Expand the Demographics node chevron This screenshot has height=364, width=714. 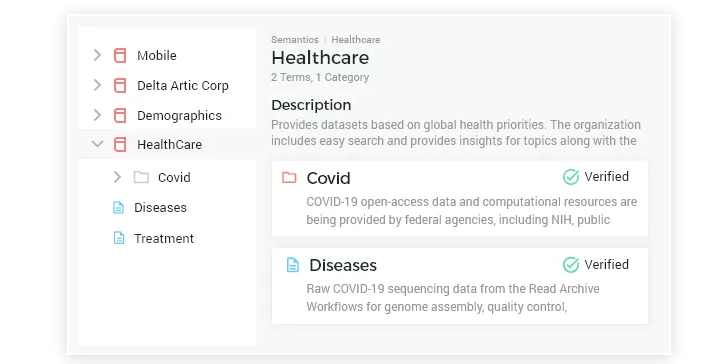[x=97, y=115]
